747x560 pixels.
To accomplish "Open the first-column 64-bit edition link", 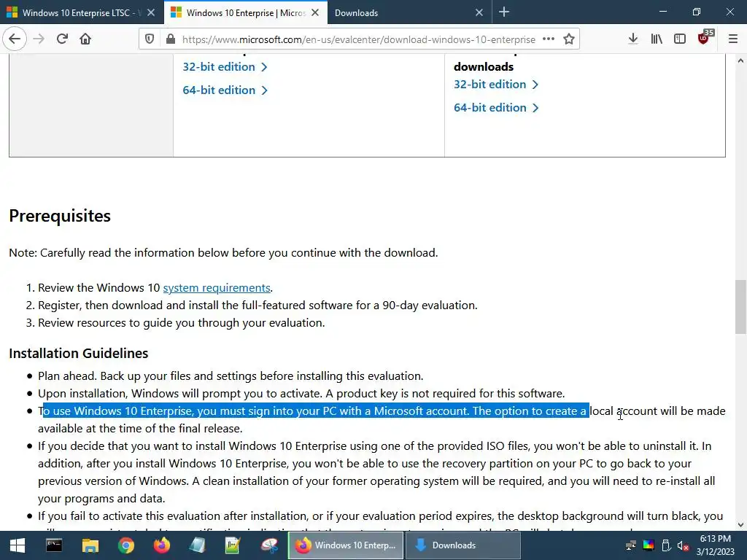I will (x=225, y=90).
